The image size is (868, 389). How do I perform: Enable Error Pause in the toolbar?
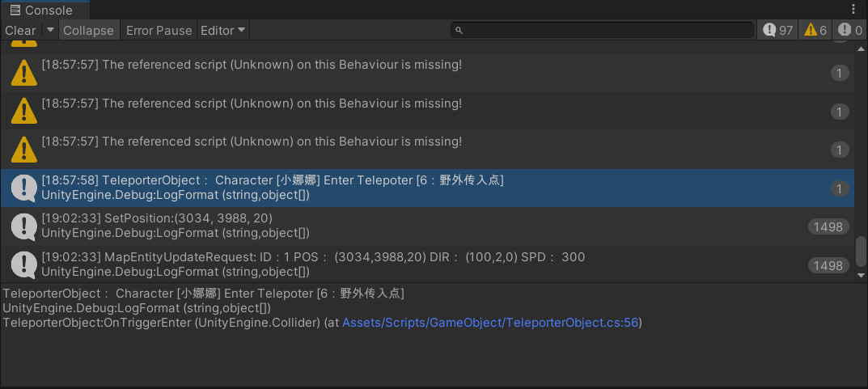(x=159, y=31)
